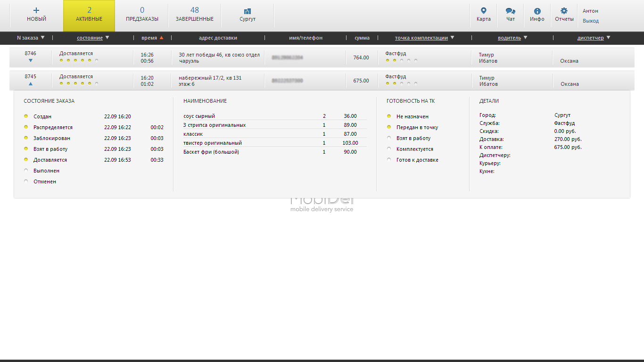
Task: Collapse order 8745 details arrow
Action: (x=31, y=83)
